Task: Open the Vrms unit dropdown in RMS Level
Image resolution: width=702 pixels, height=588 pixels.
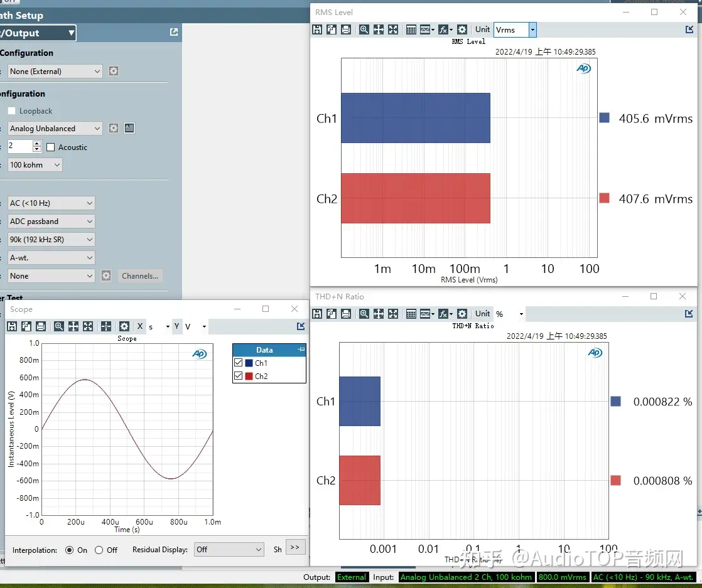Action: point(532,30)
